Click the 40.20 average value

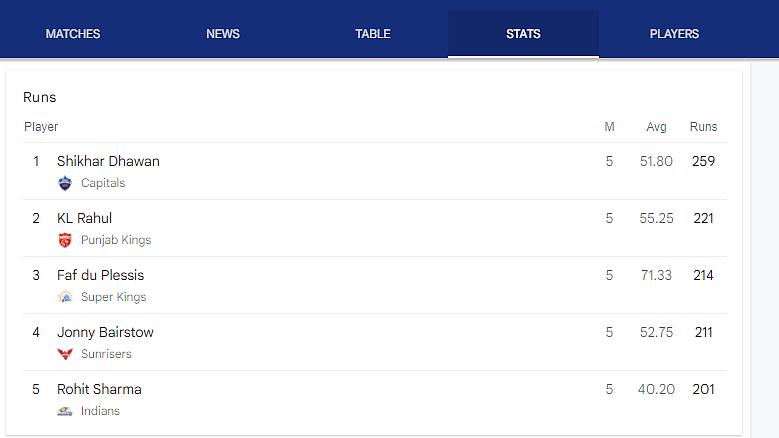click(656, 389)
